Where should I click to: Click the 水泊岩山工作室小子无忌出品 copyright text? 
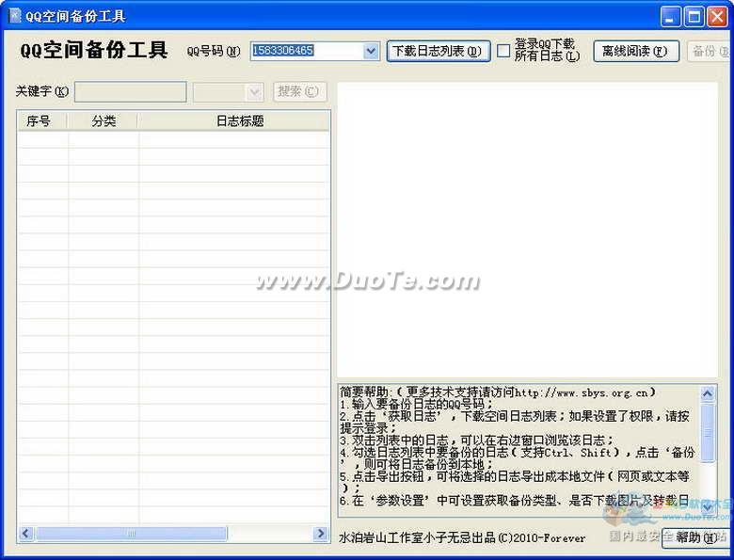tap(461, 538)
